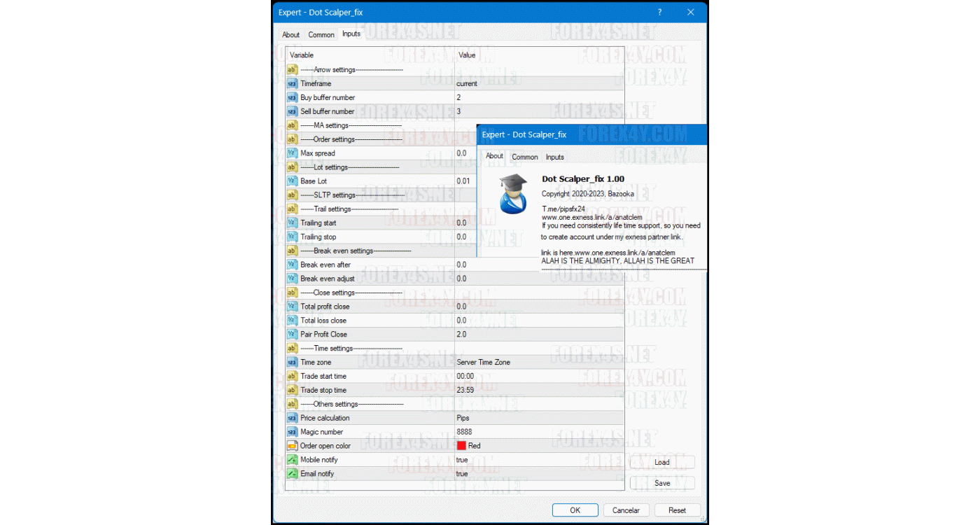Click the icon next to Buy buffer number

292,98
